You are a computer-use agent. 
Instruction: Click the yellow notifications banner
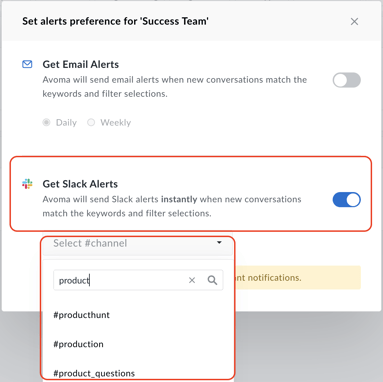pos(298,277)
